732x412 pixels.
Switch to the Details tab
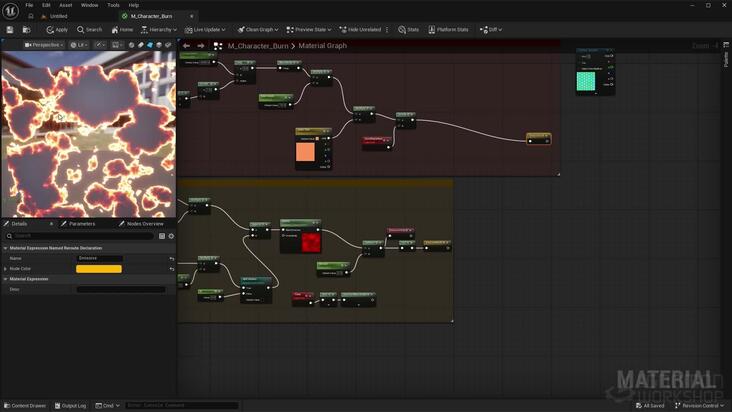(19, 224)
